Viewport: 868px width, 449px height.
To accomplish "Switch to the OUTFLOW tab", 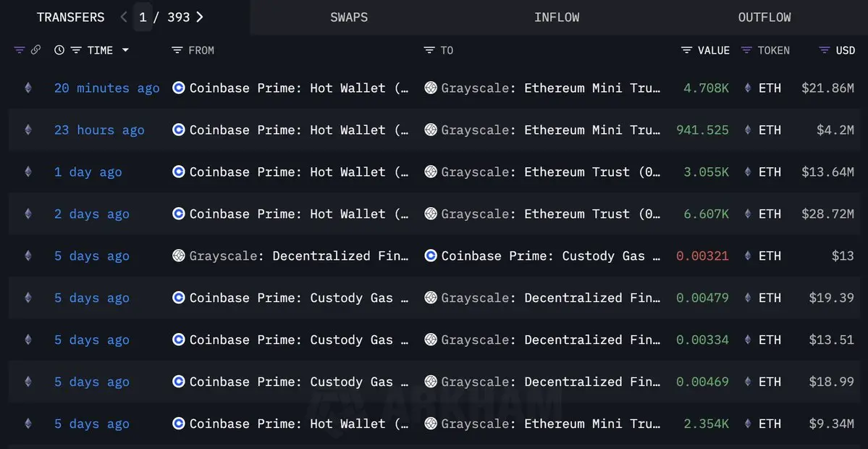I will point(764,17).
